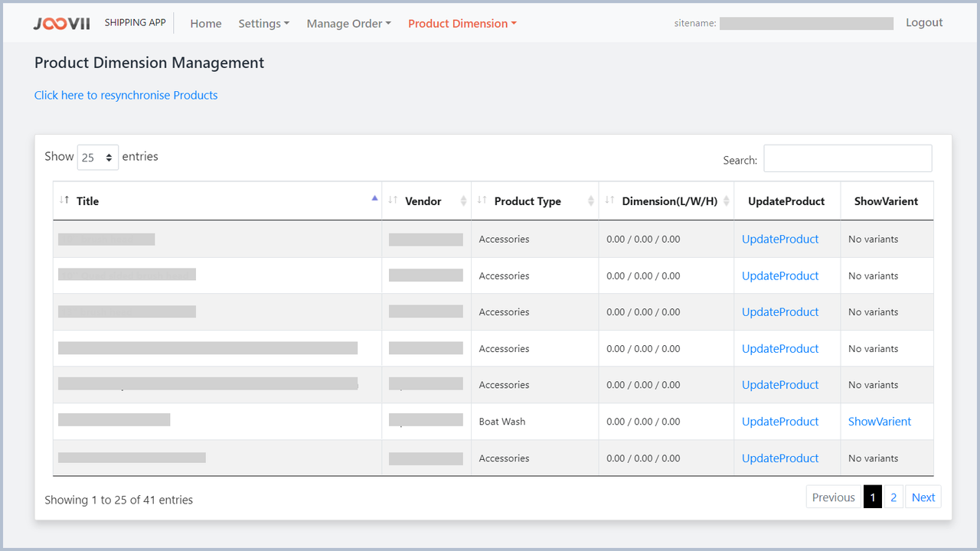Open the Settings dropdown menu

point(263,24)
